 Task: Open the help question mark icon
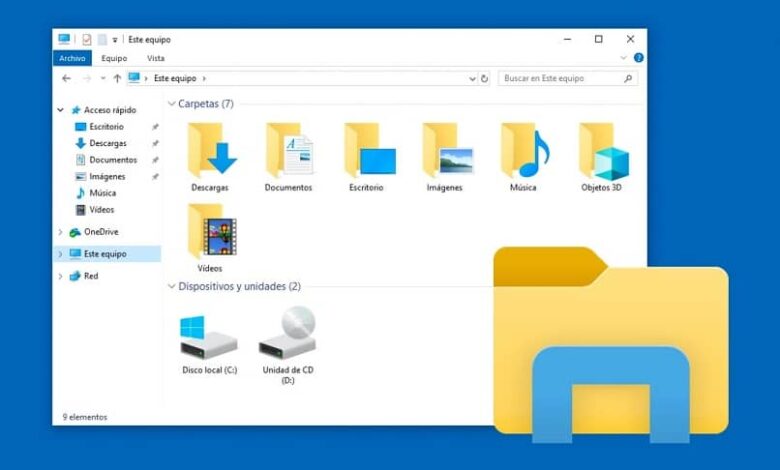point(639,58)
